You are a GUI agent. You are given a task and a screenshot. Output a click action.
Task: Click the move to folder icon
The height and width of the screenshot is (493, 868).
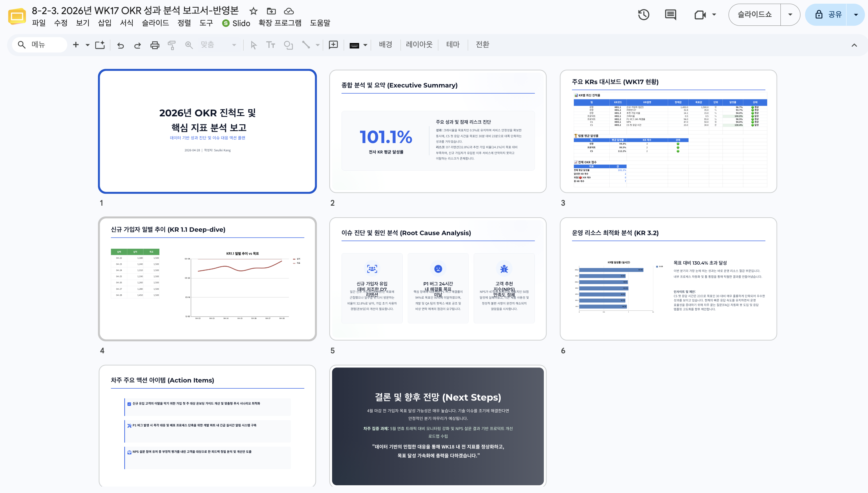272,11
